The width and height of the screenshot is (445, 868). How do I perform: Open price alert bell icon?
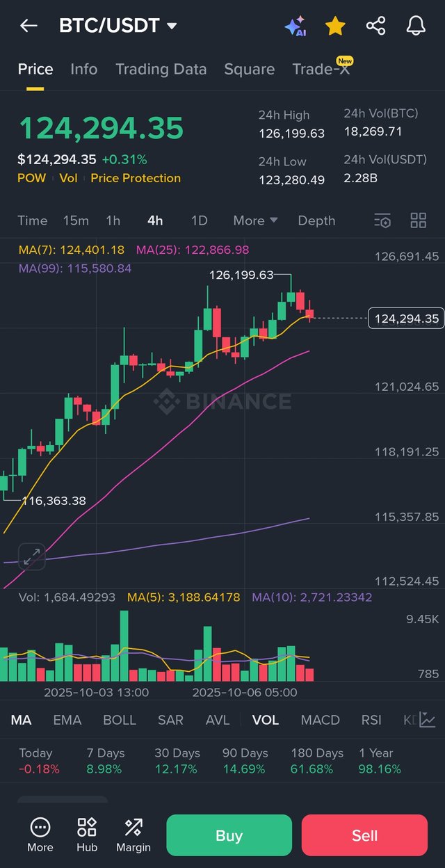point(416,26)
